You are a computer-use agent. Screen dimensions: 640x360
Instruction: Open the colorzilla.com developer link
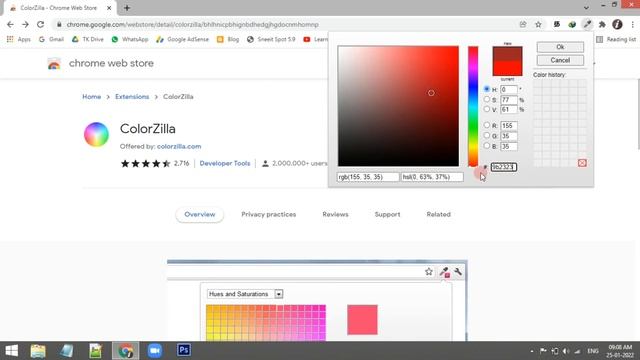(179, 146)
